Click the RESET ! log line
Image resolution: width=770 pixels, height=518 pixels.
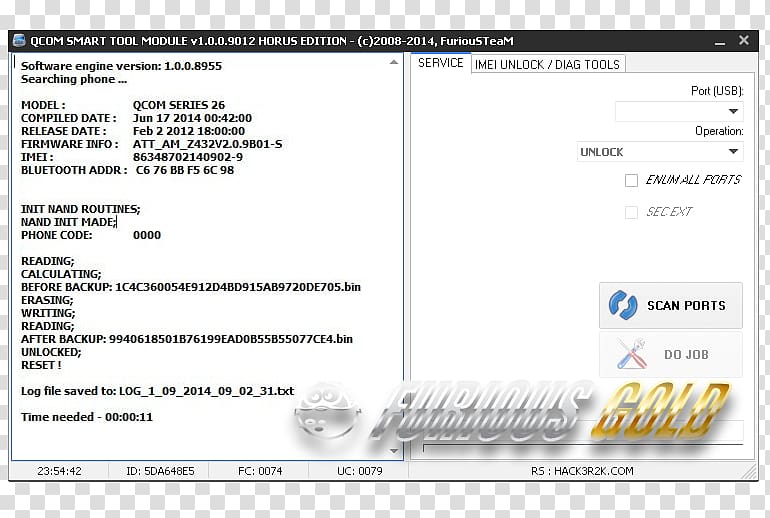click(41, 365)
